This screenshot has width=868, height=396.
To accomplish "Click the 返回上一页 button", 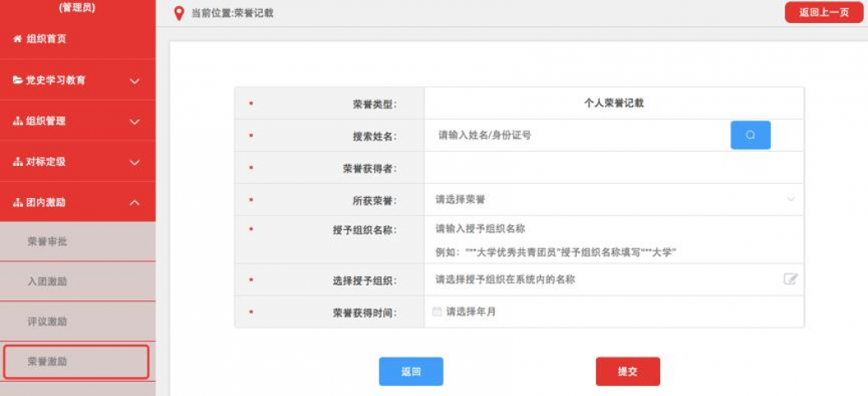I will coord(823,12).
